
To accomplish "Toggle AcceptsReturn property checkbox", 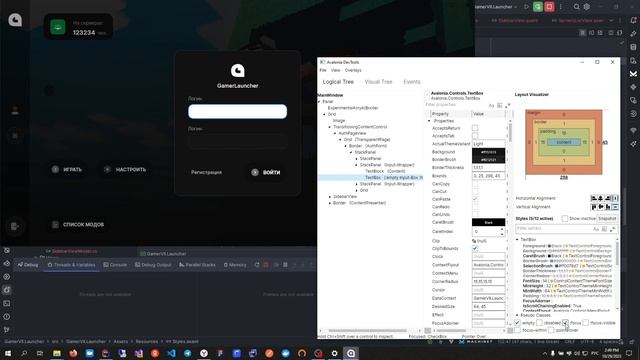I will pyautogui.click(x=475, y=128).
